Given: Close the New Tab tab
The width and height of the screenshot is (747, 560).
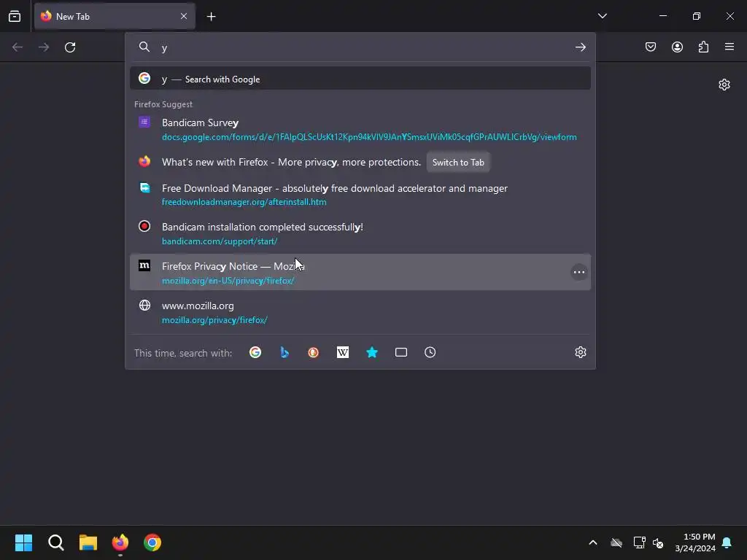Looking at the screenshot, I should pyautogui.click(x=184, y=16).
